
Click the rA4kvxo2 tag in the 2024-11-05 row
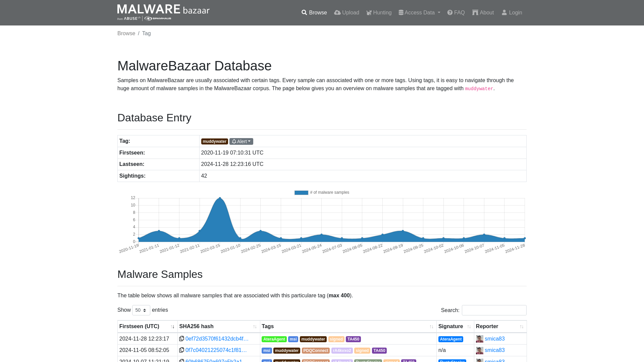342,351
